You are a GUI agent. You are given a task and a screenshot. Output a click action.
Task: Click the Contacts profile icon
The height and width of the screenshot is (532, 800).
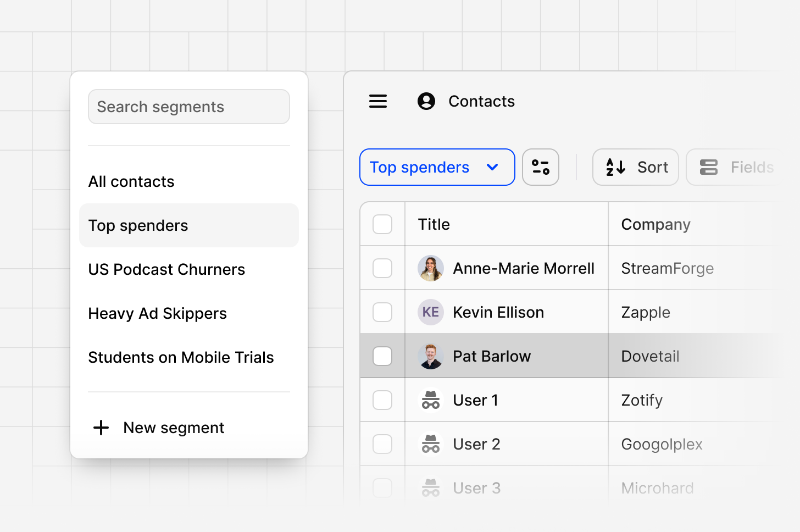coord(426,101)
